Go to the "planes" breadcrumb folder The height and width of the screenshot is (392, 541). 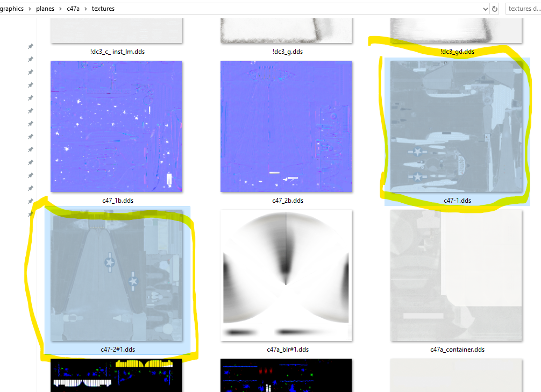pos(45,9)
